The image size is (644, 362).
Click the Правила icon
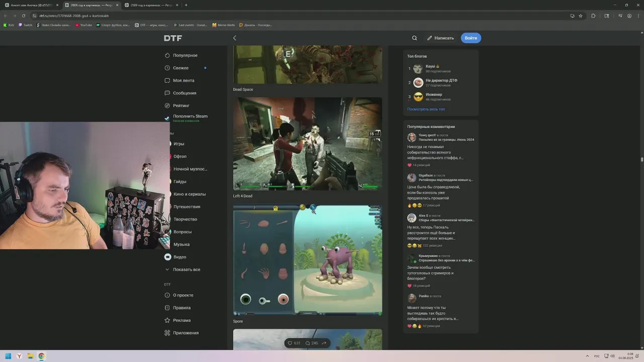pos(168,308)
